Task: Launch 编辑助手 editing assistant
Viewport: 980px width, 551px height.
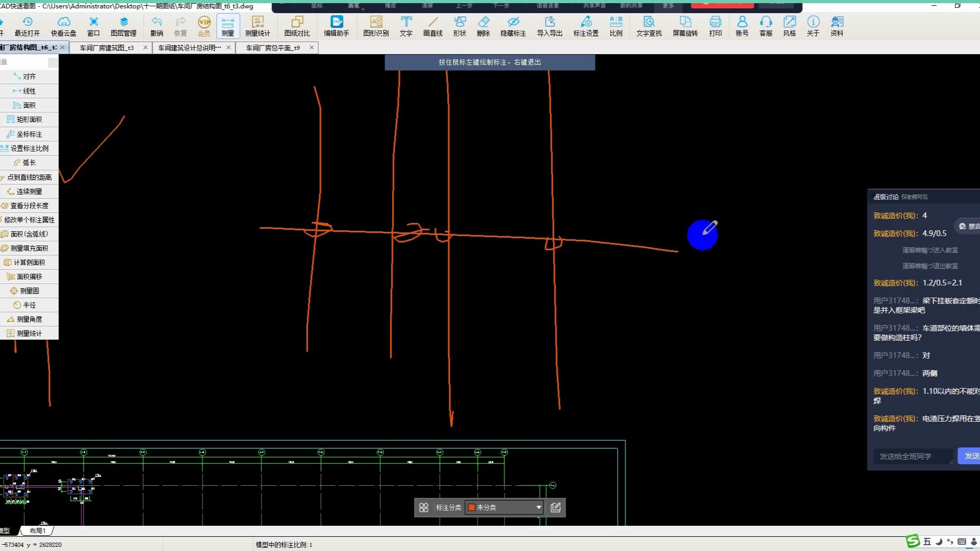Action: pos(337,26)
